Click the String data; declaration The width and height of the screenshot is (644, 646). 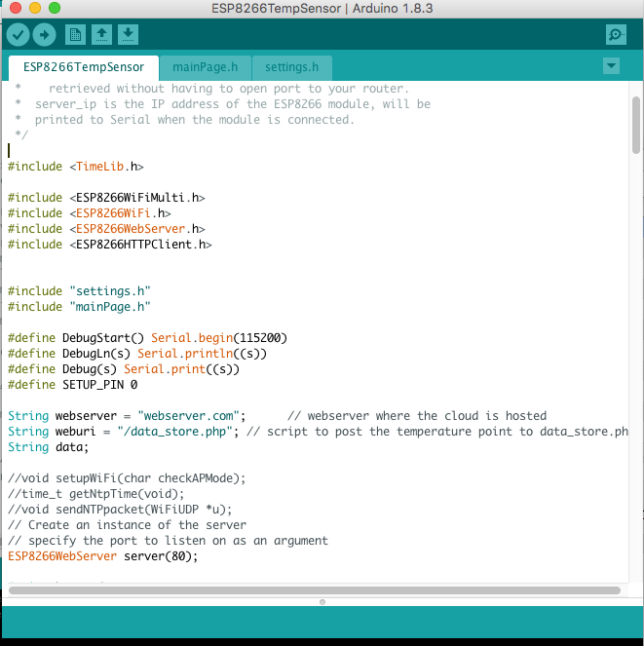[x=48, y=447]
